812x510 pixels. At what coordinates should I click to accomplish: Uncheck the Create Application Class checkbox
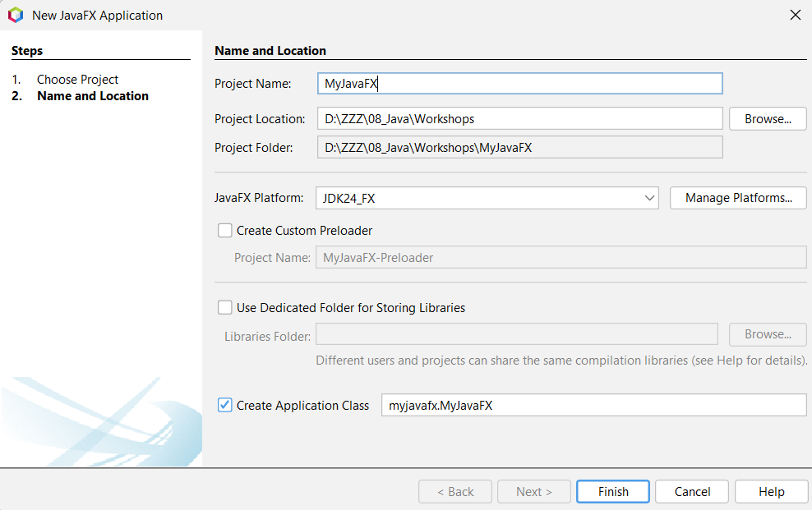click(224, 405)
